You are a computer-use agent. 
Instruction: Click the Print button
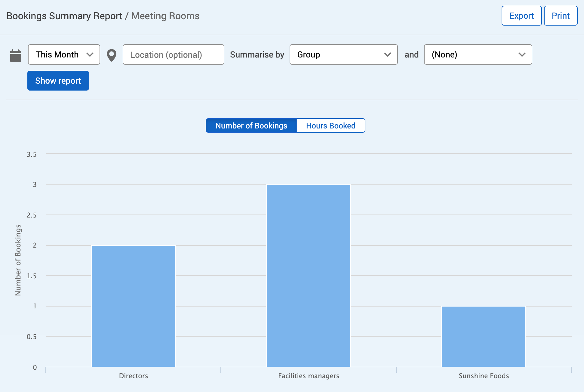pyautogui.click(x=561, y=16)
